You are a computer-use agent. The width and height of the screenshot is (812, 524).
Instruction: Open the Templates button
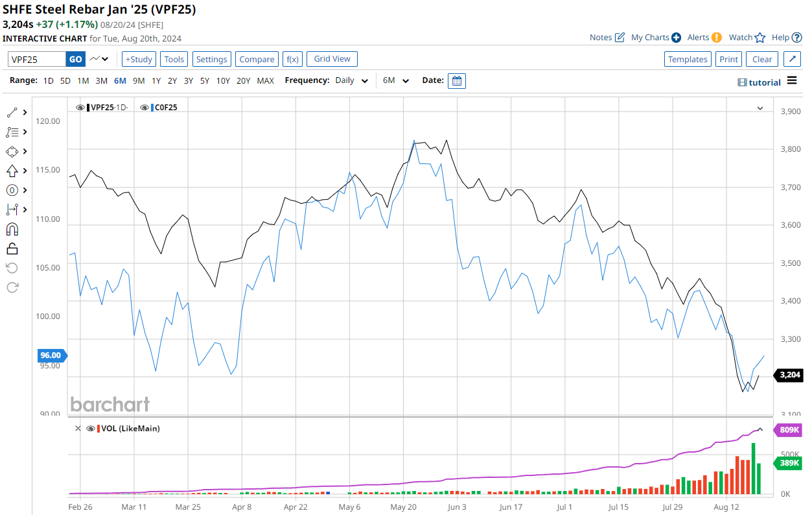tap(688, 59)
